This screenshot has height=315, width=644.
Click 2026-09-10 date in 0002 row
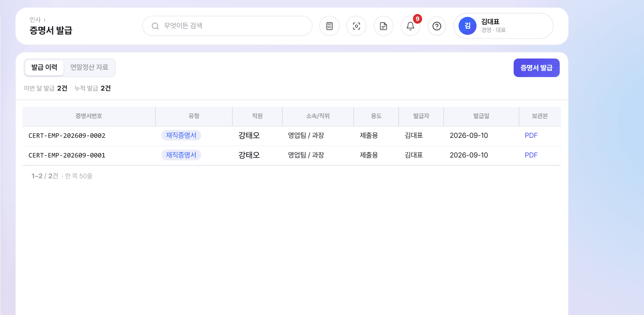(469, 136)
